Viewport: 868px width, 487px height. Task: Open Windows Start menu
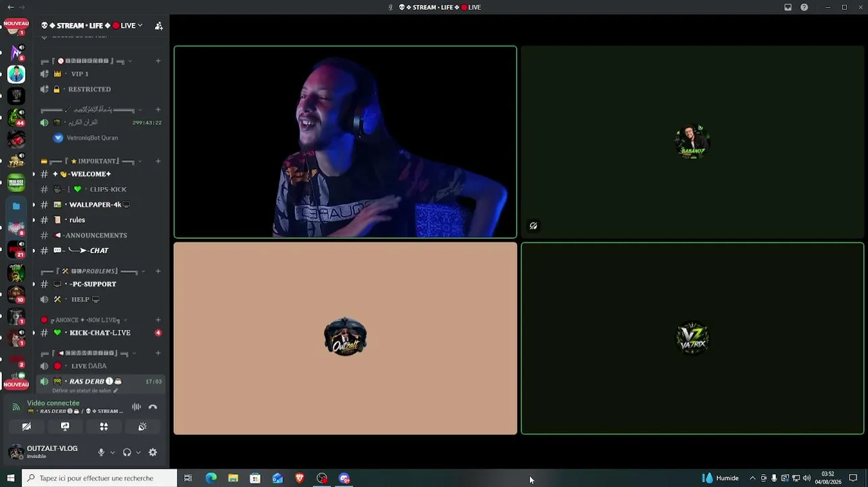click(10, 478)
